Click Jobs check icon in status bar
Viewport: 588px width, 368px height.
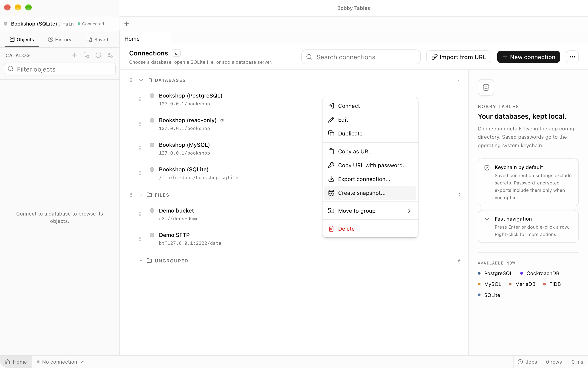coord(520,362)
